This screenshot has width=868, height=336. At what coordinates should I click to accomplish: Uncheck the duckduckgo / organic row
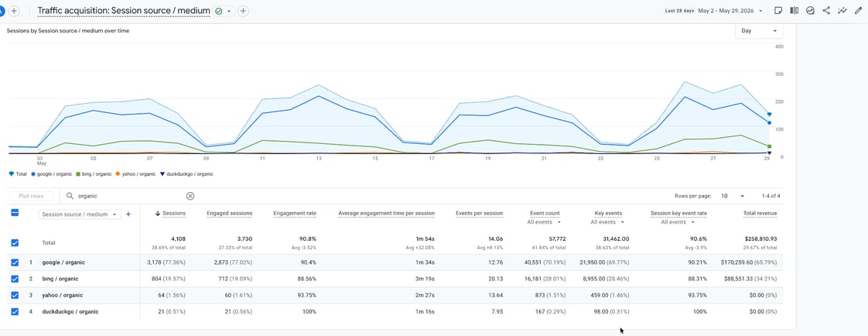coord(15,312)
